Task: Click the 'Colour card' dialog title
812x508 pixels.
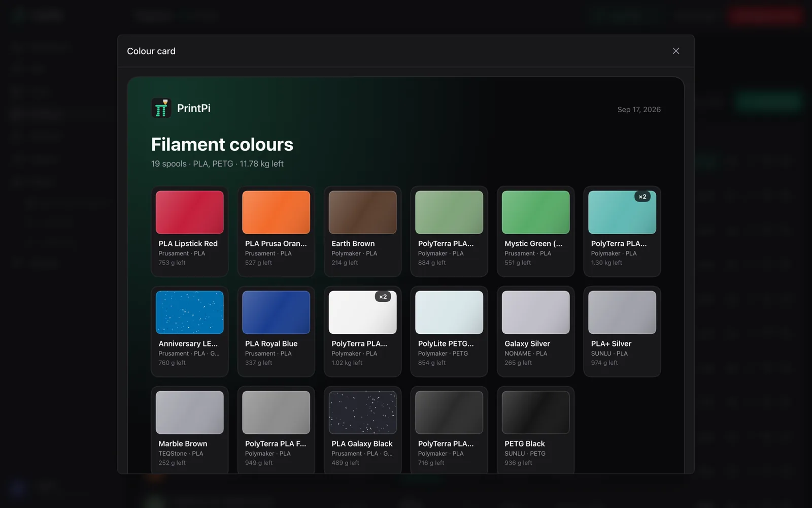Action: [151, 51]
